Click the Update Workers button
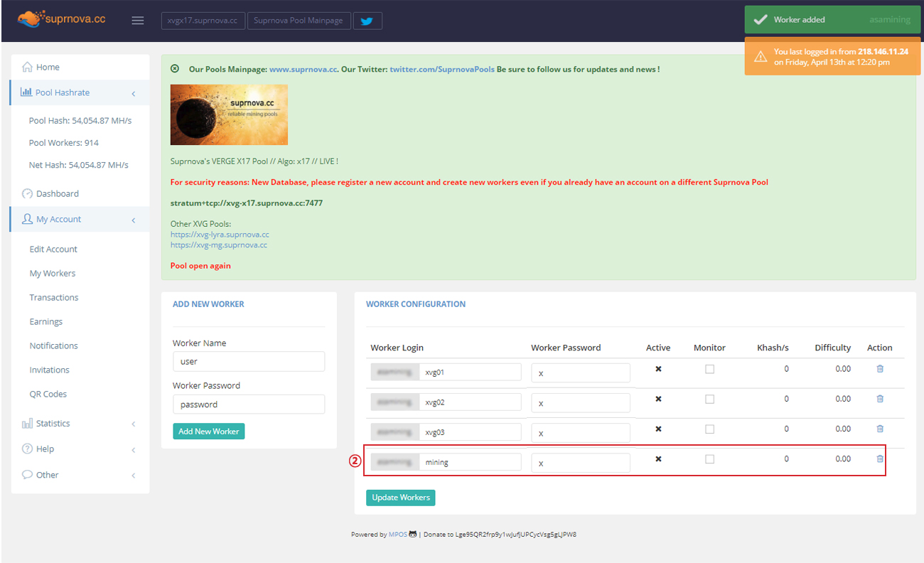 tap(401, 498)
